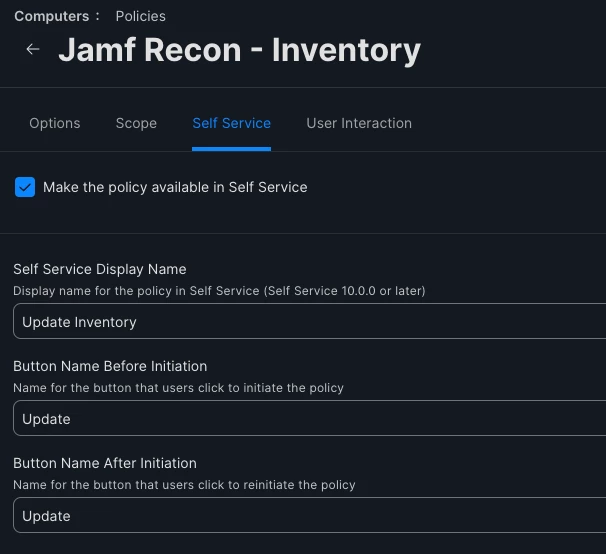Click the back arrow next to Jamf Recon title
The image size is (606, 554).
tap(33, 49)
